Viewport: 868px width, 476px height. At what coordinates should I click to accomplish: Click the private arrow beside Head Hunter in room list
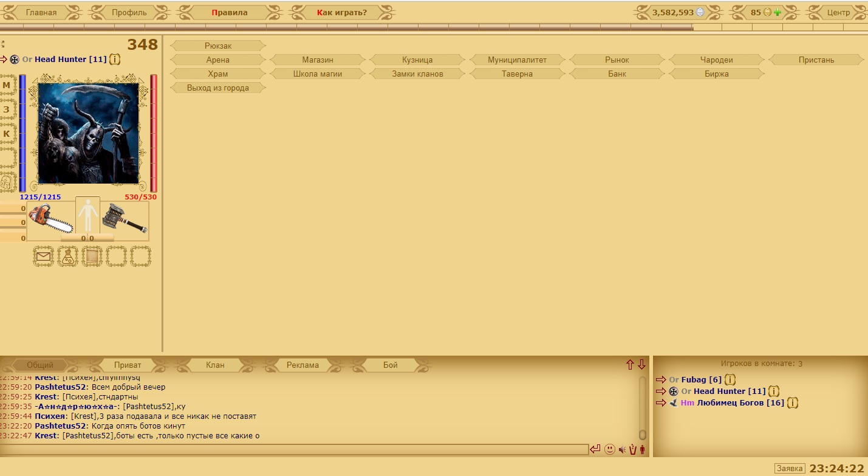[x=661, y=391]
